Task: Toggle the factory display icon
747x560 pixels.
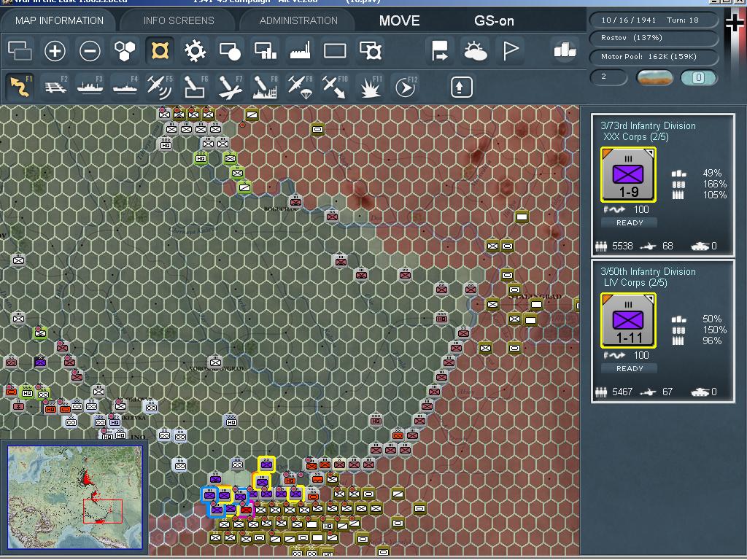Action: coord(300,51)
